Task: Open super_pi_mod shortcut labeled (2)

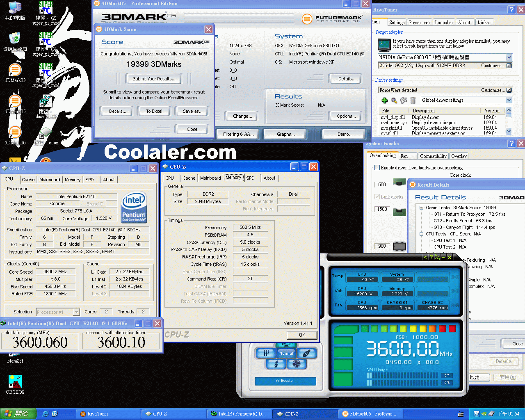Action: [46, 12]
